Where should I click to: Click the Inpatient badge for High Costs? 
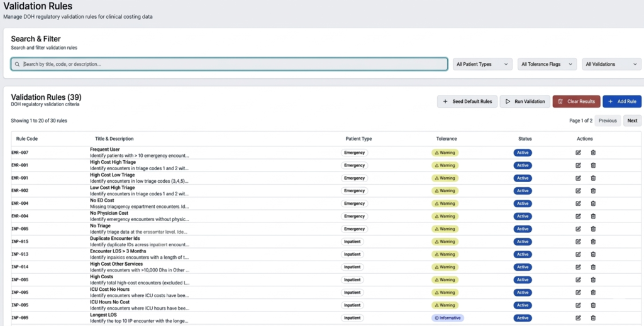coord(352,280)
